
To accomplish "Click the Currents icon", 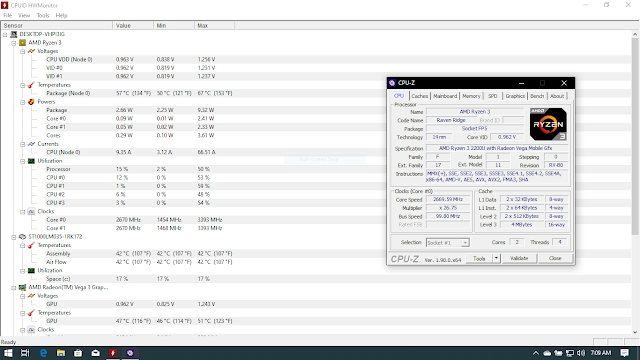I will (x=31, y=144).
